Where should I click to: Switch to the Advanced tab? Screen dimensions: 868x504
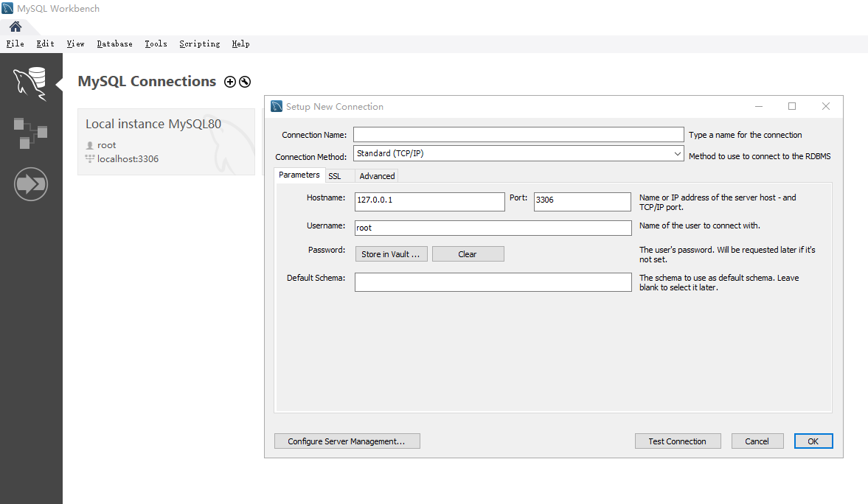pos(377,176)
